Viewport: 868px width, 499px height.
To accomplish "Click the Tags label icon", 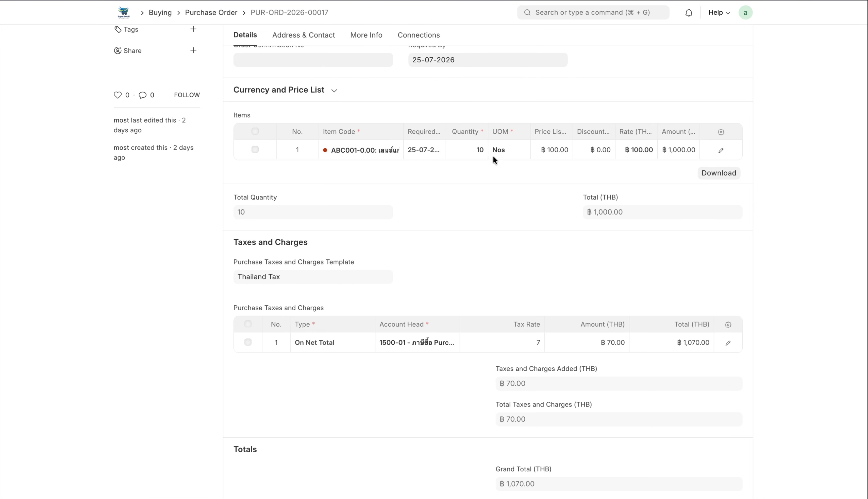I will [118, 29].
